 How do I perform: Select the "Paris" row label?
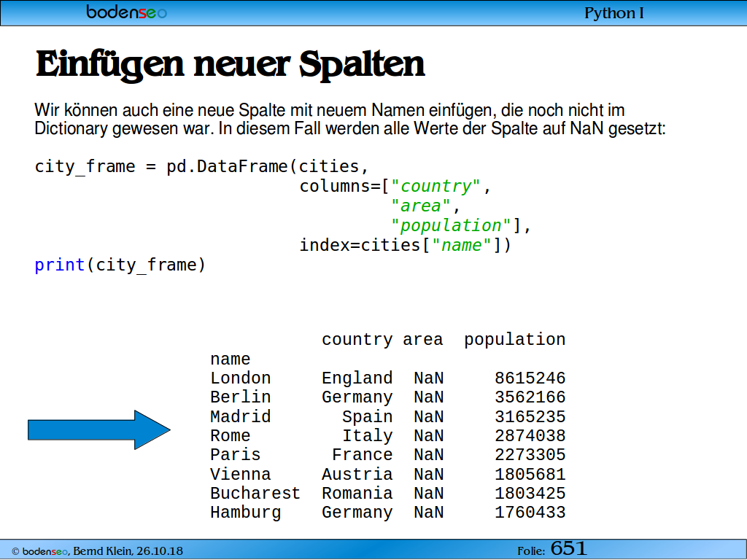click(x=236, y=455)
